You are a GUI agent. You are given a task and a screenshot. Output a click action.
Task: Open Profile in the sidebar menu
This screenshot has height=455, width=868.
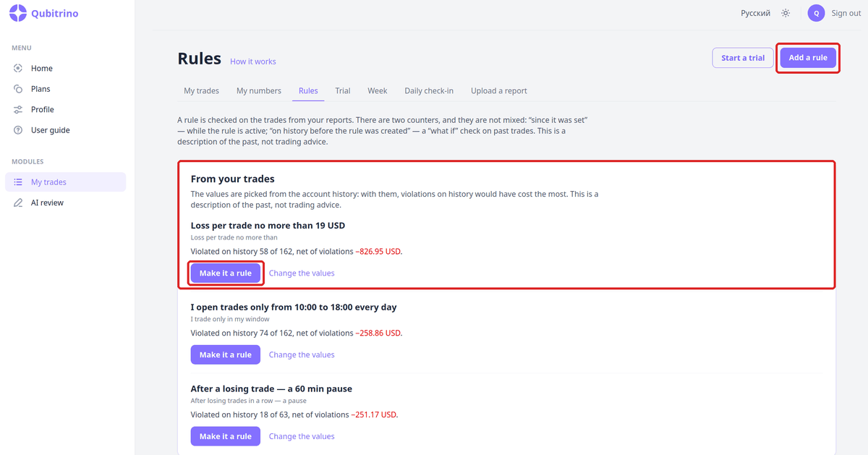click(65, 109)
